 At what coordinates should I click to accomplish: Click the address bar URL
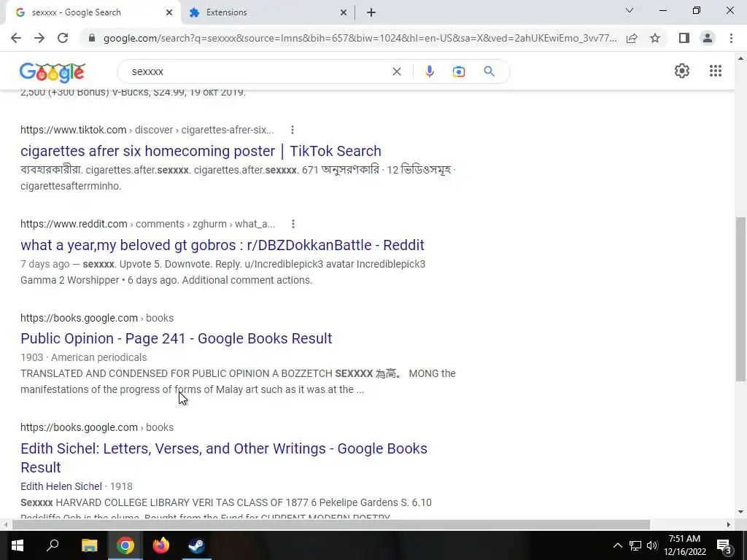click(x=360, y=38)
